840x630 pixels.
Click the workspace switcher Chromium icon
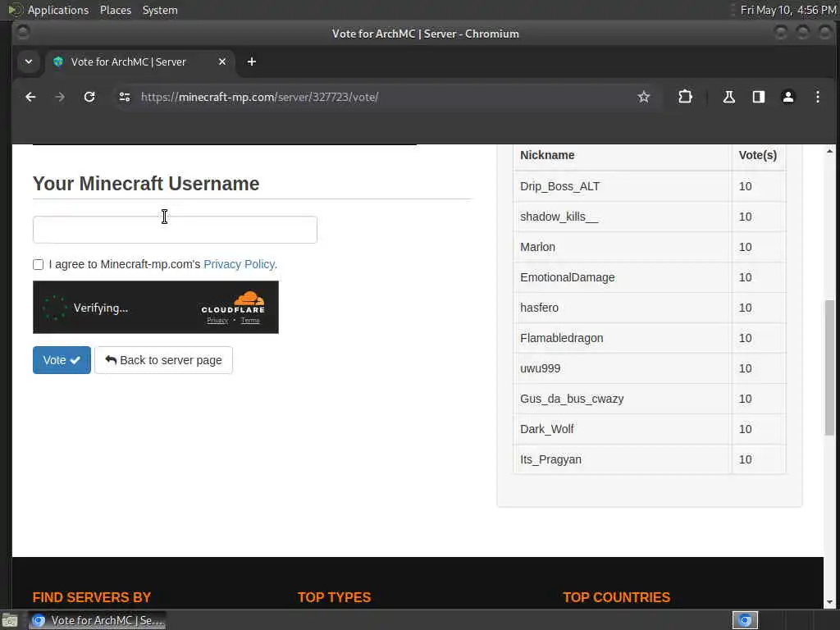point(745,620)
